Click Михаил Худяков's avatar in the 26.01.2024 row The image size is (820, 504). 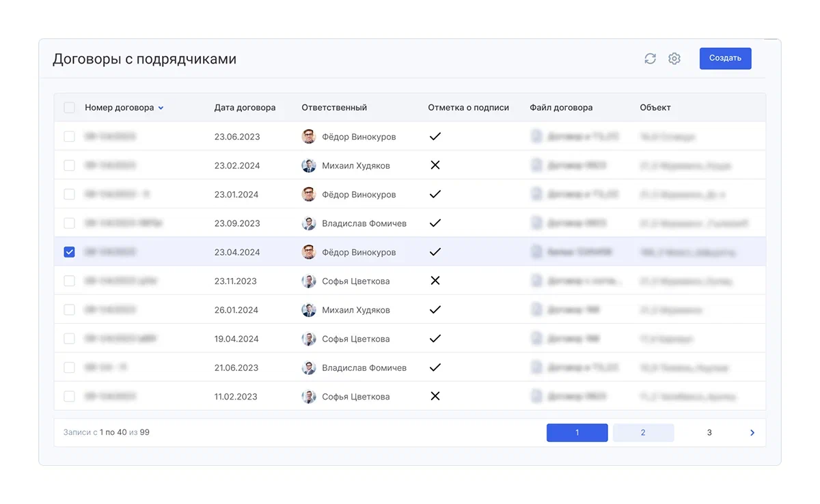click(x=309, y=310)
